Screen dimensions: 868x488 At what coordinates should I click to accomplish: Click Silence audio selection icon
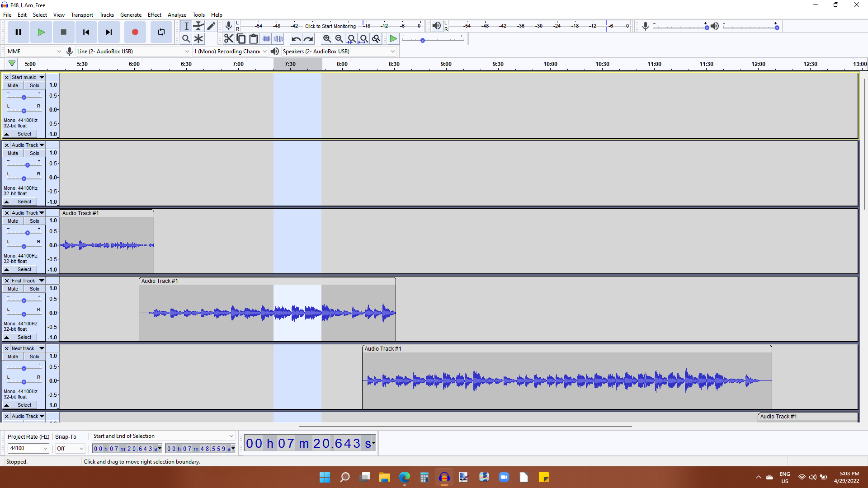(278, 39)
